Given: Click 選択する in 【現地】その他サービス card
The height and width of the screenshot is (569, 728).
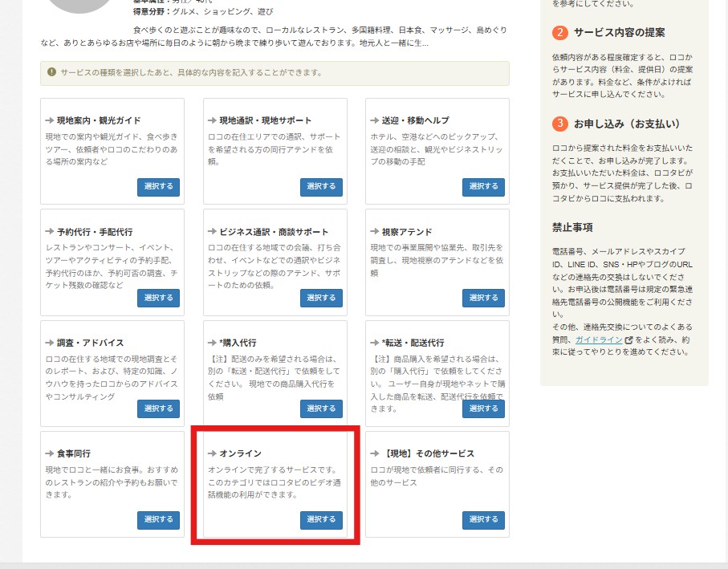Looking at the screenshot, I should coord(483,520).
